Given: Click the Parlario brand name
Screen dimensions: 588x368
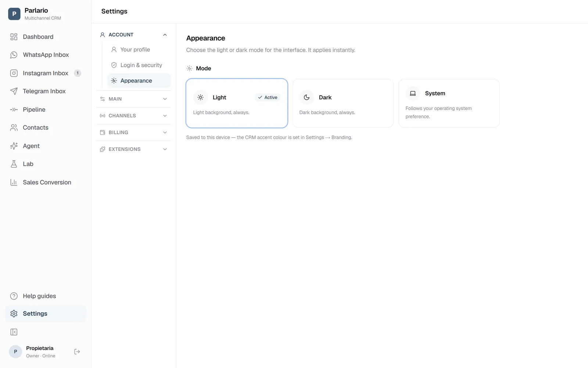Looking at the screenshot, I should click(x=36, y=11).
